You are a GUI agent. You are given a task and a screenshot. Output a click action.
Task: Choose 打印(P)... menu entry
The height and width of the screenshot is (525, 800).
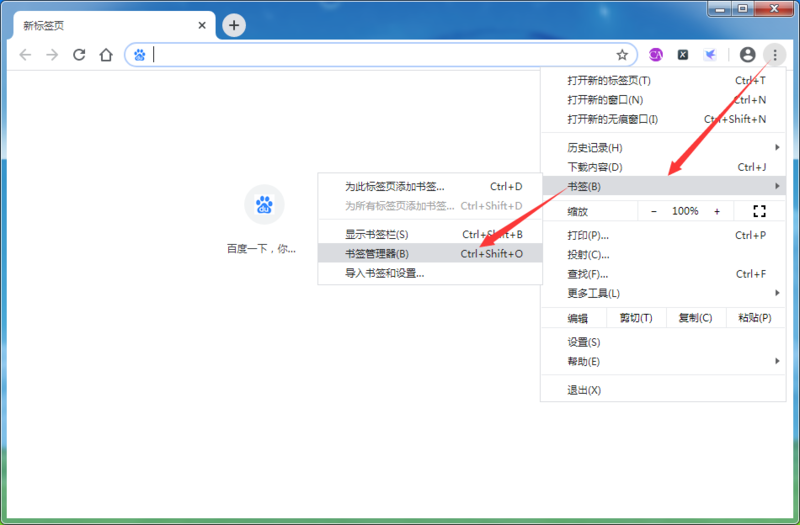663,235
